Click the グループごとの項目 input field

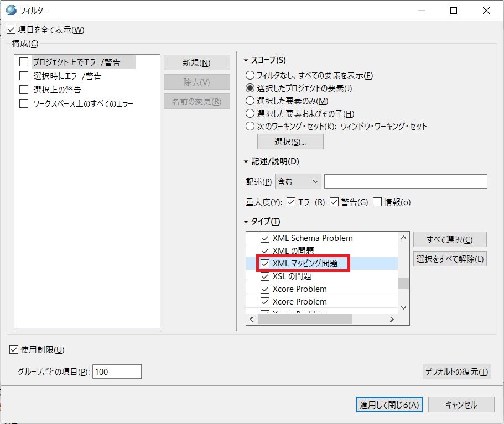(x=117, y=371)
